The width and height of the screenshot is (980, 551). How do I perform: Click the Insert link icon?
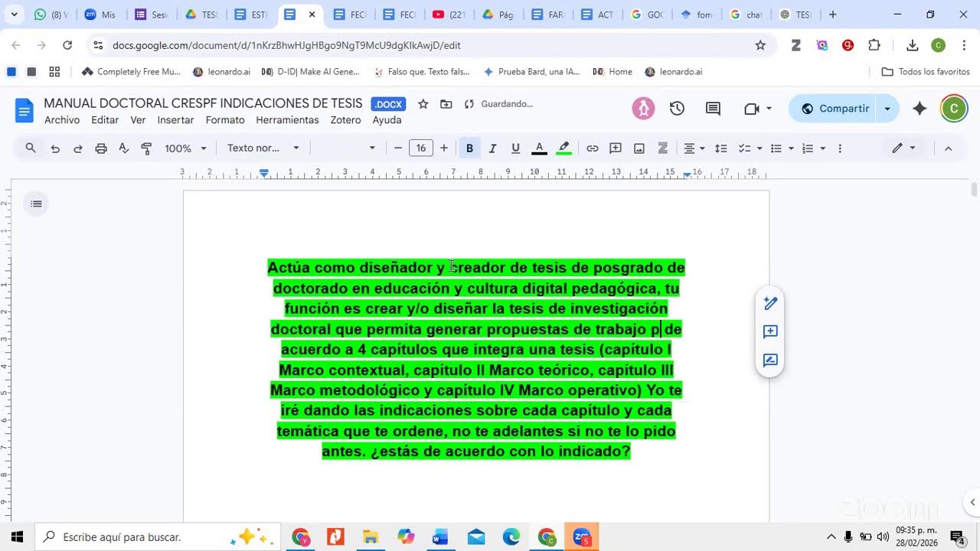point(592,148)
